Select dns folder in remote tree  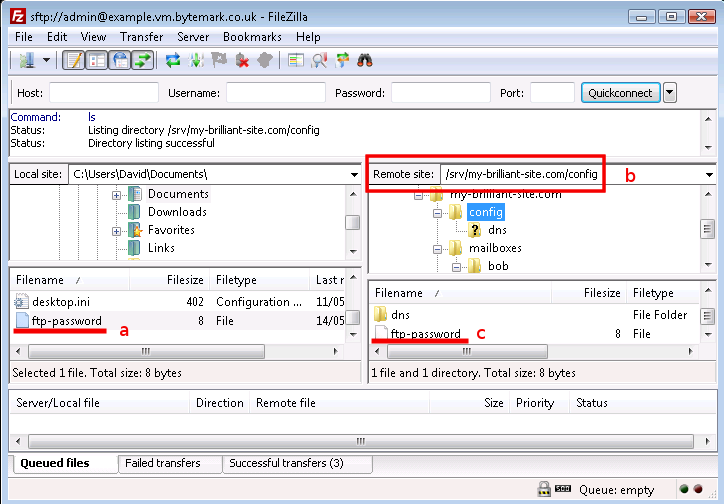(497, 230)
